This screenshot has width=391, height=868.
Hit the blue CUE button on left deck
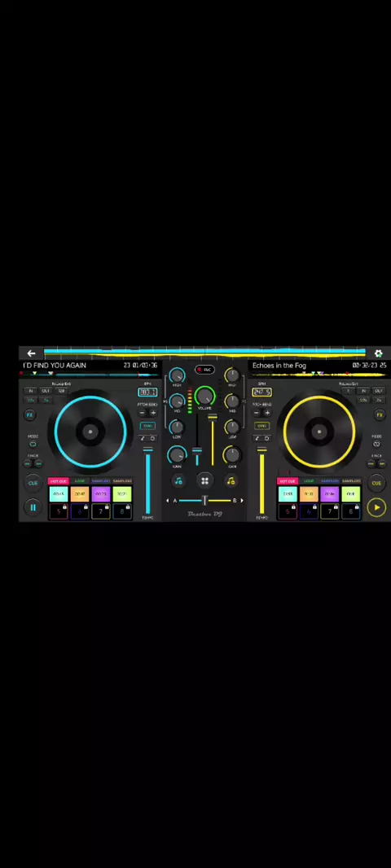(x=33, y=484)
